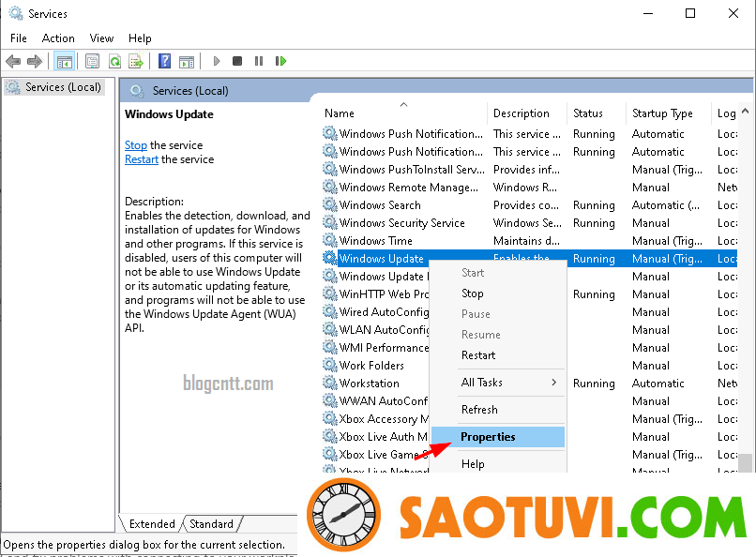Open the Action menu
756x557 pixels.
coord(58,38)
